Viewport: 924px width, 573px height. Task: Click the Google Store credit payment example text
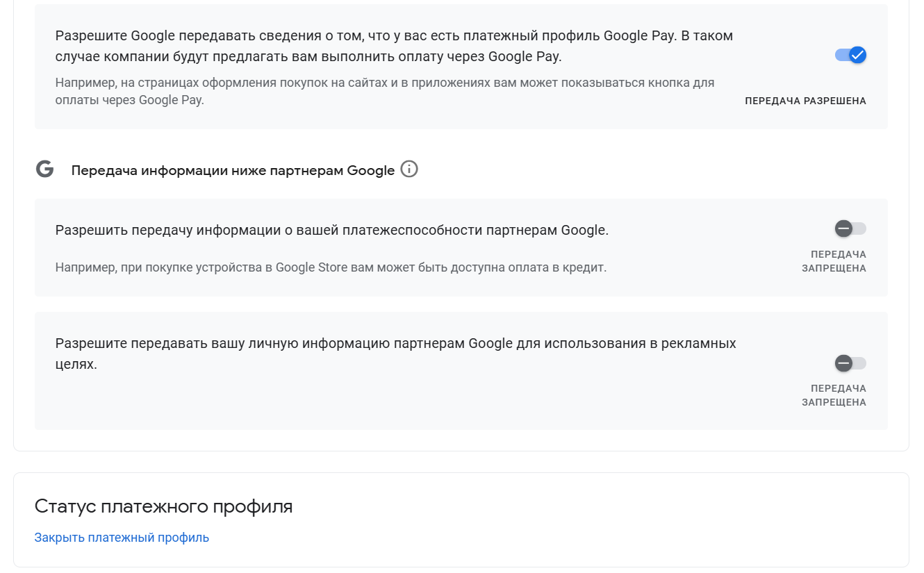click(x=331, y=267)
